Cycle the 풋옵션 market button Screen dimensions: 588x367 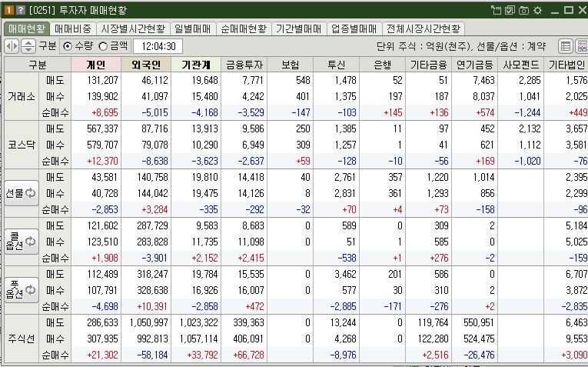(x=22, y=290)
